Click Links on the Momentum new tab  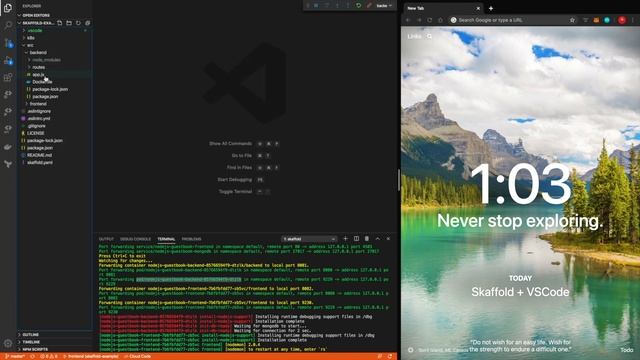tap(414, 36)
